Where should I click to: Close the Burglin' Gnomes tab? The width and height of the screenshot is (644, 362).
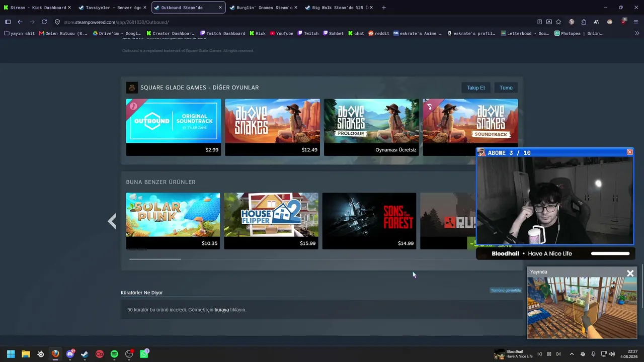click(x=295, y=8)
